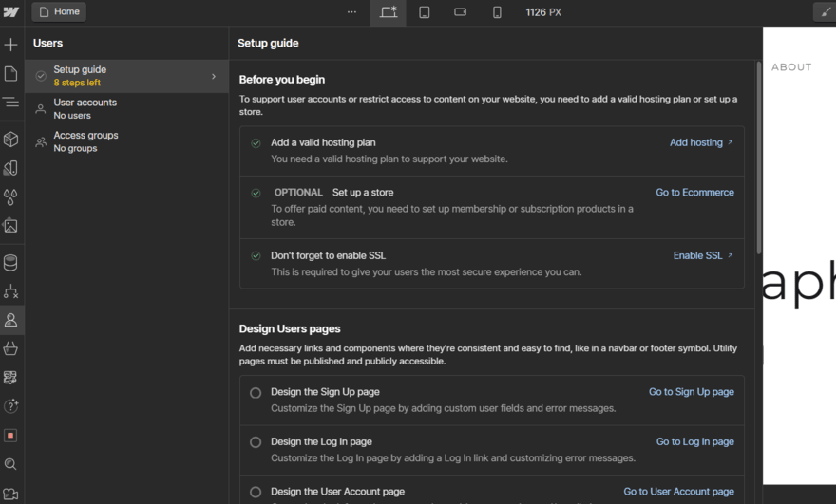The height and width of the screenshot is (504, 836).
Task: Switch to mobile landscape breakpoint
Action: click(460, 11)
